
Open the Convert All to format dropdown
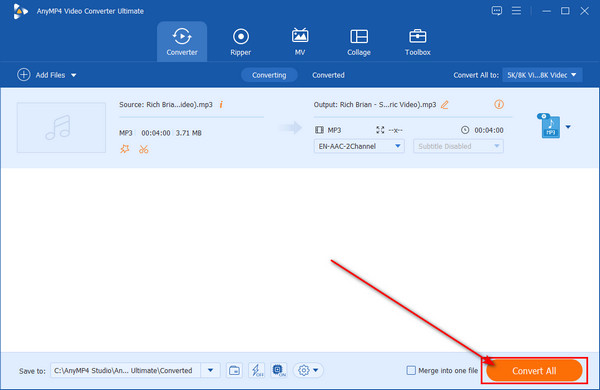click(542, 75)
